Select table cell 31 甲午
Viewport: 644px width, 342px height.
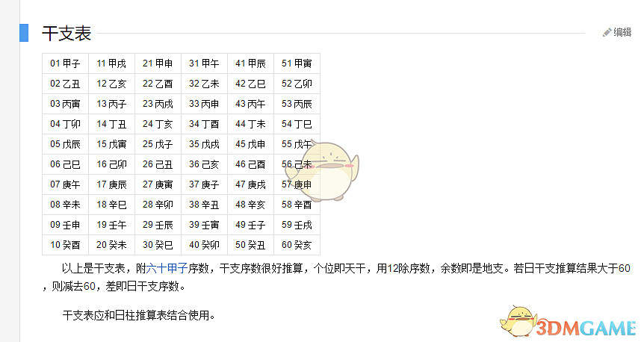click(205, 63)
